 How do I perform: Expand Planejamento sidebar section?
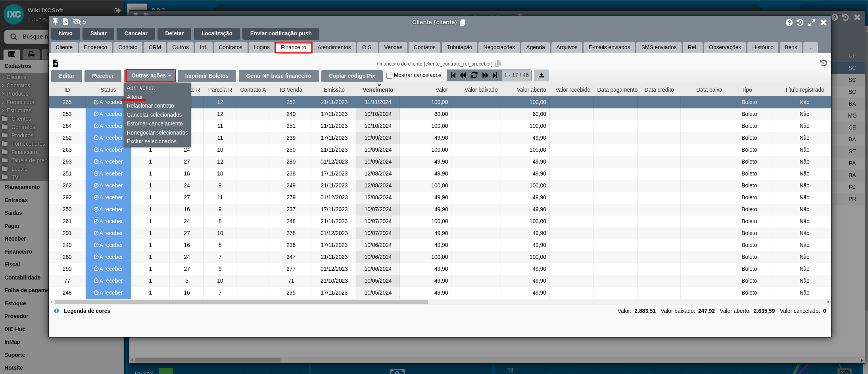(x=22, y=187)
